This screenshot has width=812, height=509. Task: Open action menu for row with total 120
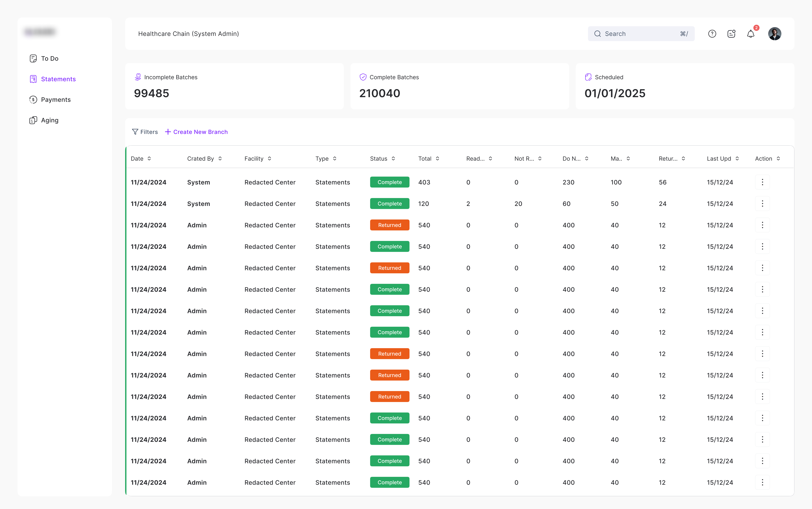pyautogui.click(x=762, y=204)
